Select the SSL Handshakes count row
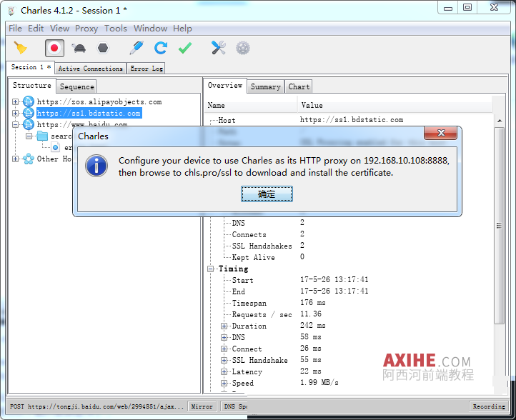The width and height of the screenshot is (516, 420). pos(349,246)
